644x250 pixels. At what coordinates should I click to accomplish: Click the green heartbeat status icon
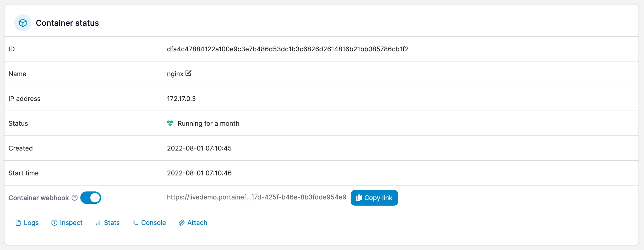[x=170, y=123]
